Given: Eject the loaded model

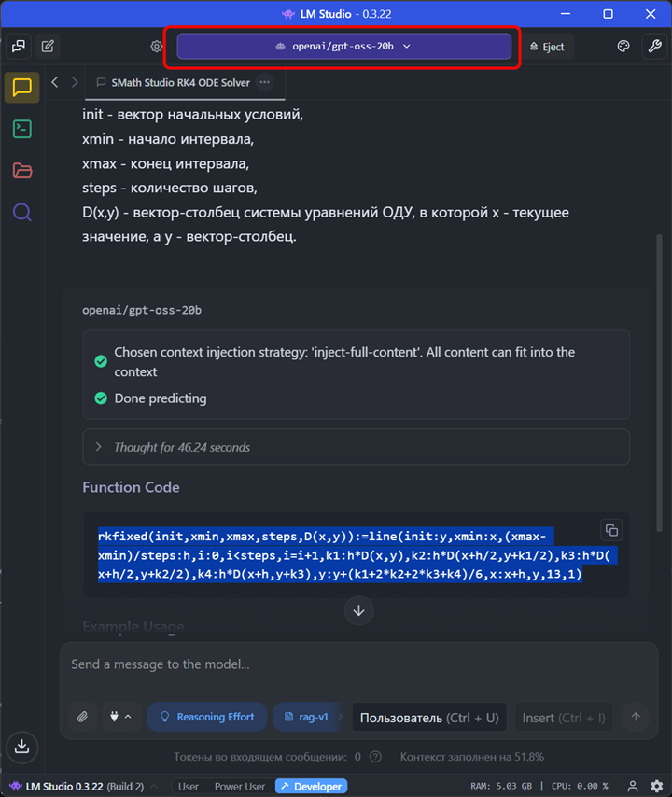Looking at the screenshot, I should pos(546,46).
